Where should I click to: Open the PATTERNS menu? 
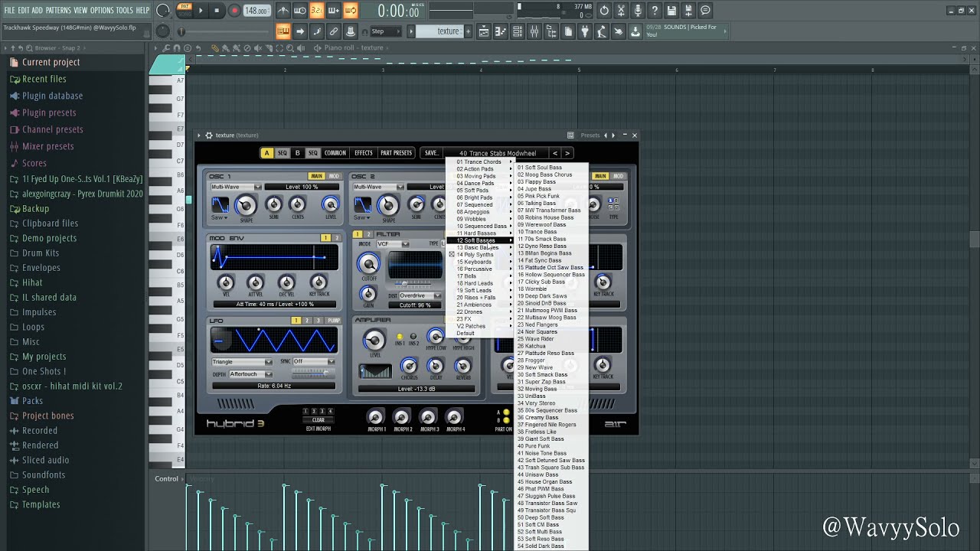tap(58, 10)
